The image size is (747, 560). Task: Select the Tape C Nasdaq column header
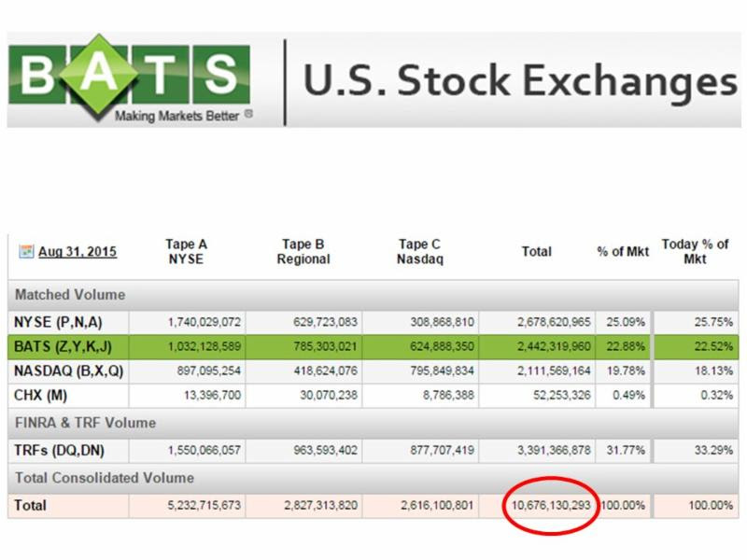pos(419,251)
